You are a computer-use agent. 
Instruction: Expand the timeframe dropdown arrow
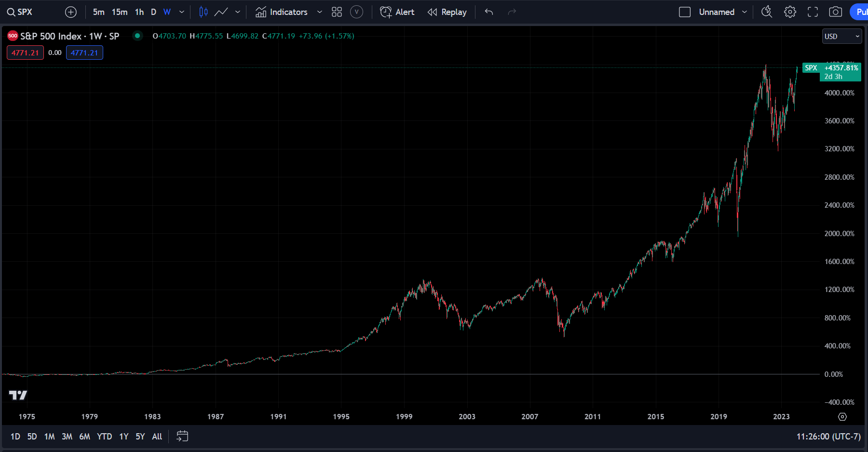coord(181,12)
